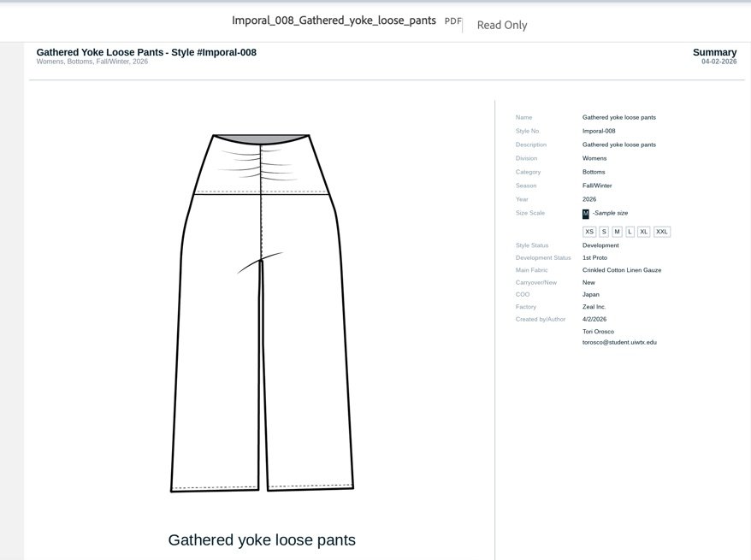Click the heading Gathered Yoke Loose Pants - Style #Imporal-008
This screenshot has width=751, height=560.
point(146,52)
